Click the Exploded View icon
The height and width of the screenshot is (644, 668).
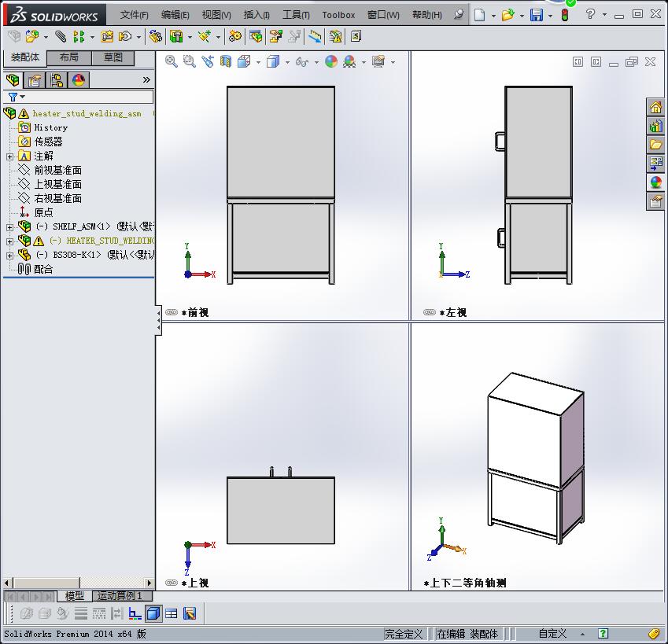(276, 37)
